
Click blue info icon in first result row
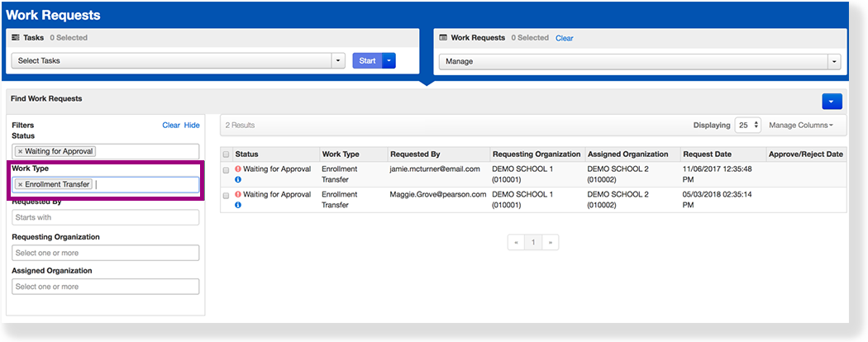tap(238, 179)
